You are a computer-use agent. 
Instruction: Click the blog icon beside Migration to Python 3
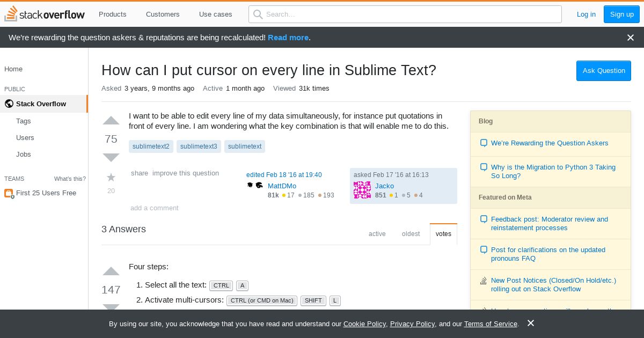pyautogui.click(x=484, y=167)
